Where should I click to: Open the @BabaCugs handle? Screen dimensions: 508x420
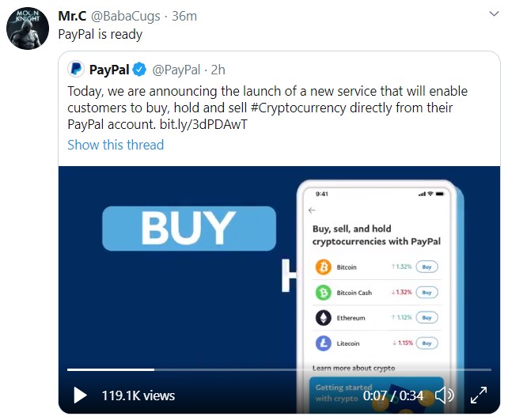click(129, 17)
